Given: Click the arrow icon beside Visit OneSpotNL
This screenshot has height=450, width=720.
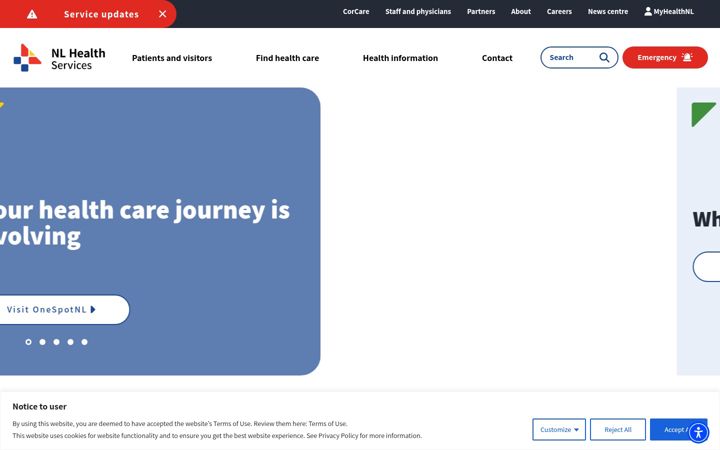Looking at the screenshot, I should [93, 309].
